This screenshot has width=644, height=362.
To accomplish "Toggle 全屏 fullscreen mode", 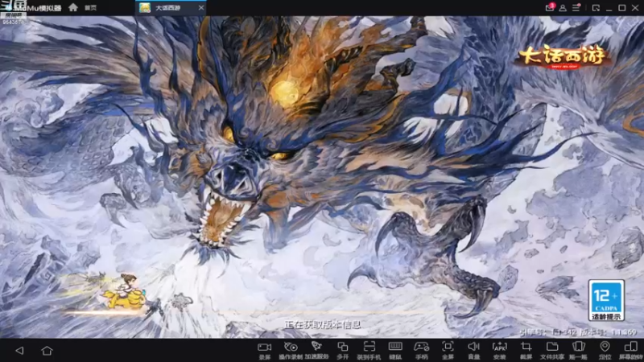I will click(x=448, y=351).
